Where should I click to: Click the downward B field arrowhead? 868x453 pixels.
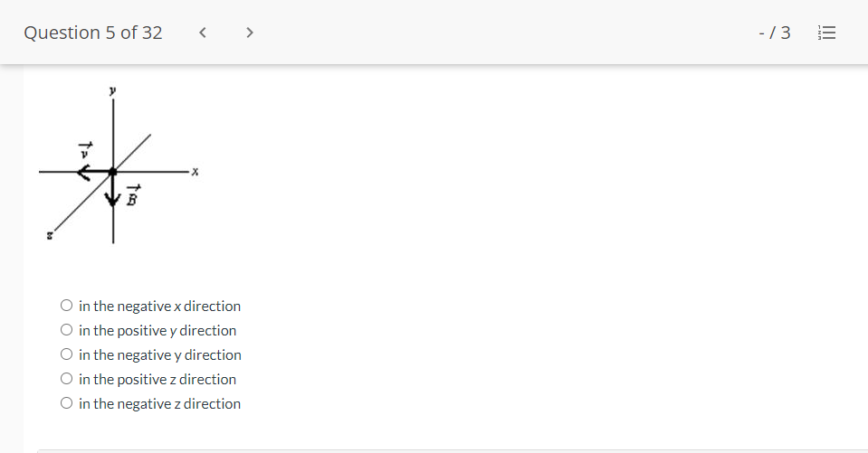pos(113,199)
